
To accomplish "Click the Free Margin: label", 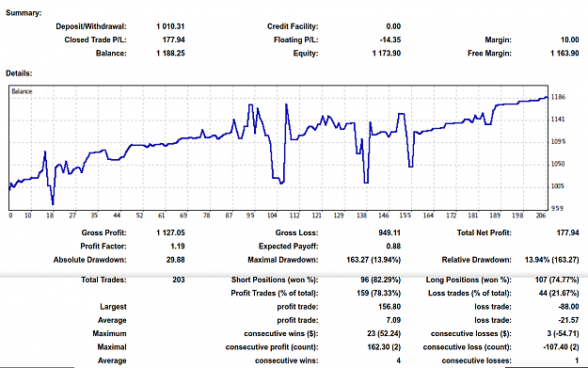I will point(489,54).
